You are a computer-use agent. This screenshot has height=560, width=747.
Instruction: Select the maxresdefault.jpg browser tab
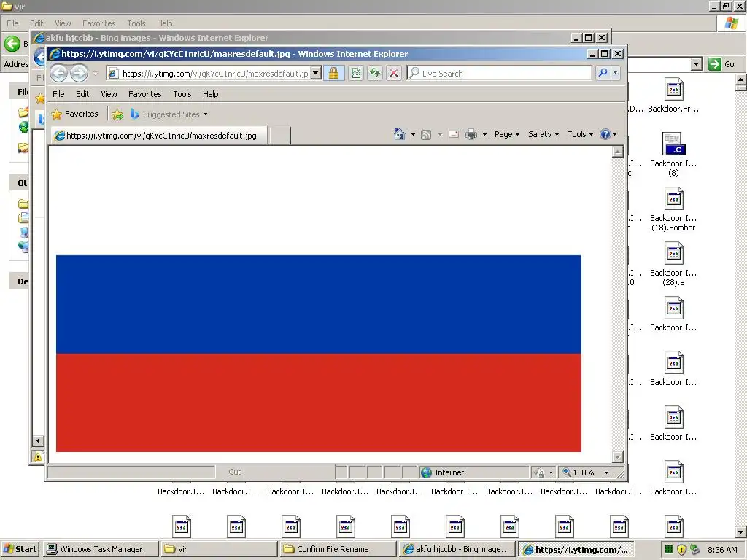pyautogui.click(x=159, y=135)
